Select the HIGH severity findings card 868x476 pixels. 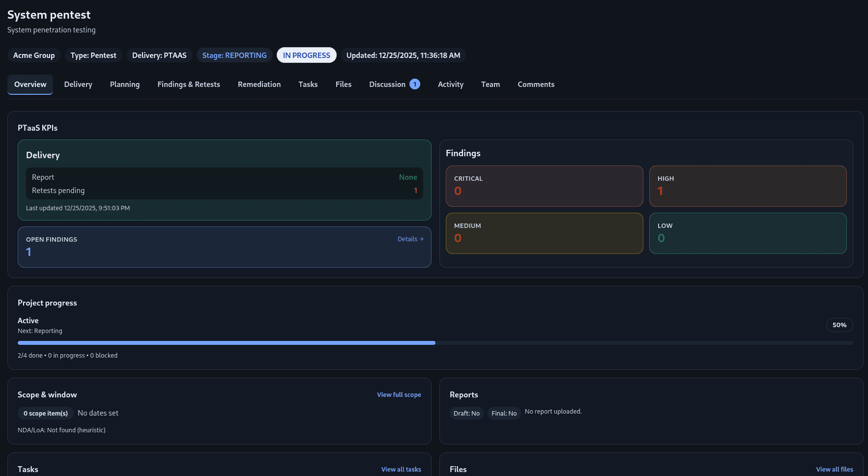pyautogui.click(x=748, y=186)
